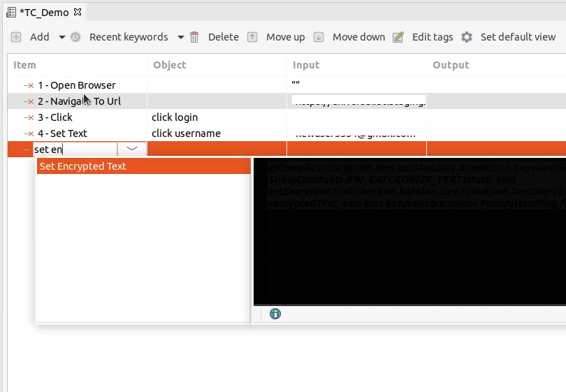The height and width of the screenshot is (392, 566).
Task: Click the Set Text input cell
Action: click(356, 133)
